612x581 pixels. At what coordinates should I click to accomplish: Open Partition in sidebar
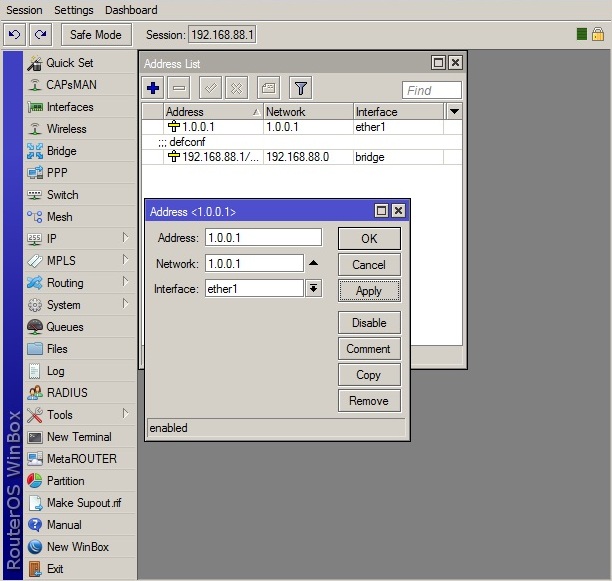click(80, 481)
